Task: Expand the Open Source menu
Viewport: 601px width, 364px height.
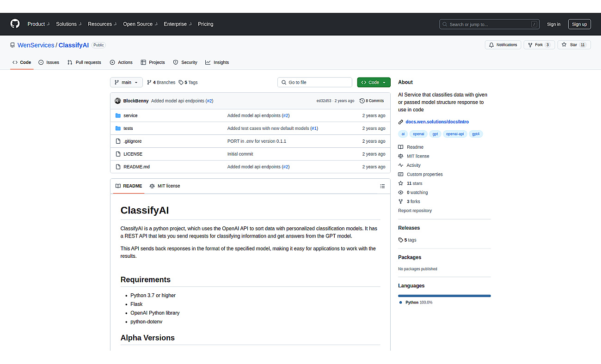Action: (140, 24)
